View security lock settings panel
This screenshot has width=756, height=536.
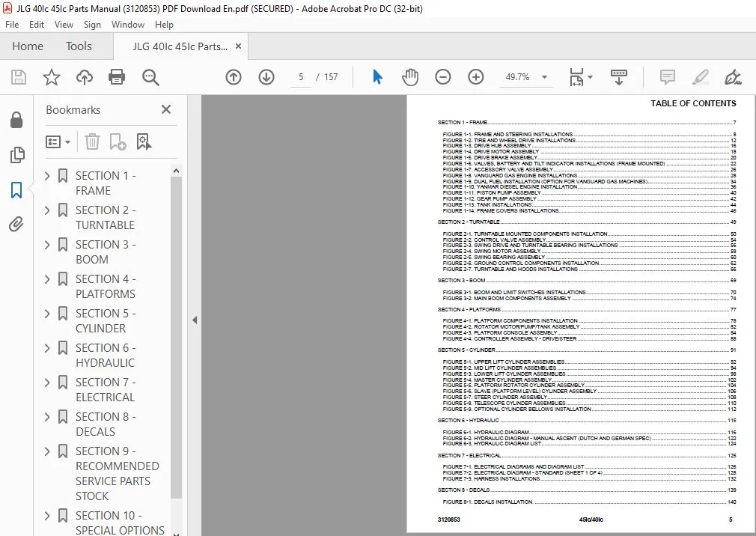pos(16,120)
